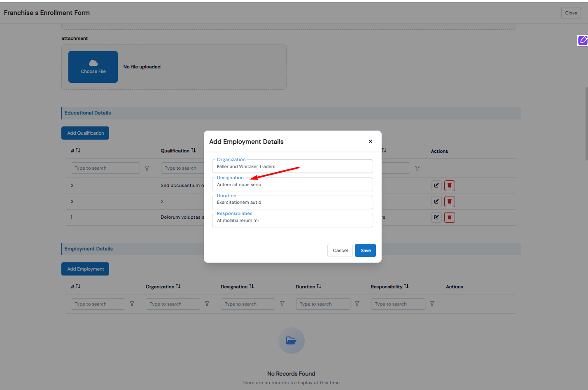This screenshot has height=390, width=588.
Task: Click the Add Employment button
Action: coord(85,269)
